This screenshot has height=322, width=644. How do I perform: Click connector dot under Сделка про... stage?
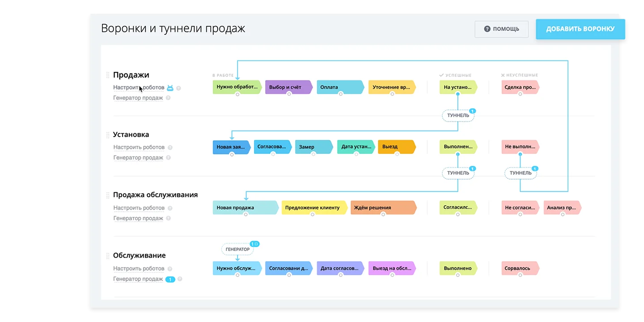tap(520, 94)
